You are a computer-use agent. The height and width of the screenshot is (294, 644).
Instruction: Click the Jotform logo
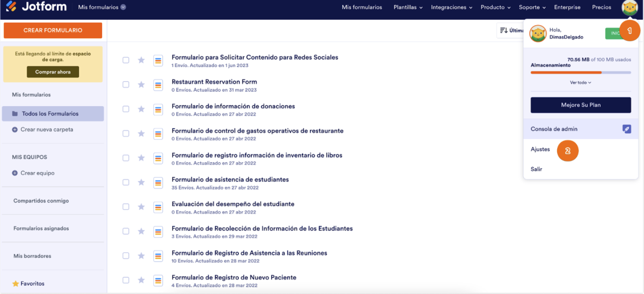[x=36, y=7]
